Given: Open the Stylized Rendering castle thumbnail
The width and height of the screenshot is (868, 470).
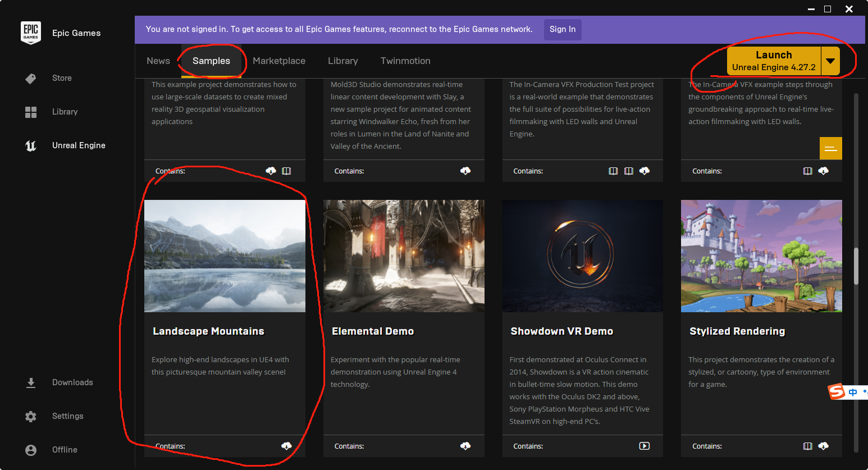Looking at the screenshot, I should (x=761, y=256).
